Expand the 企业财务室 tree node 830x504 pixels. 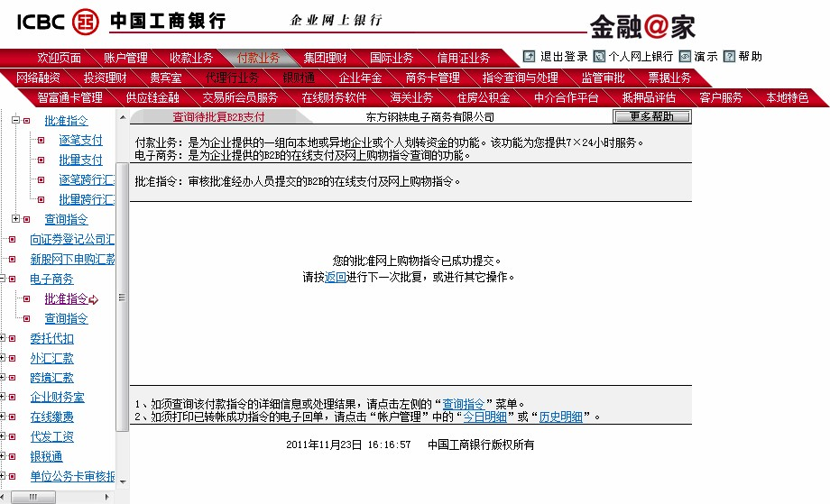coord(2,397)
